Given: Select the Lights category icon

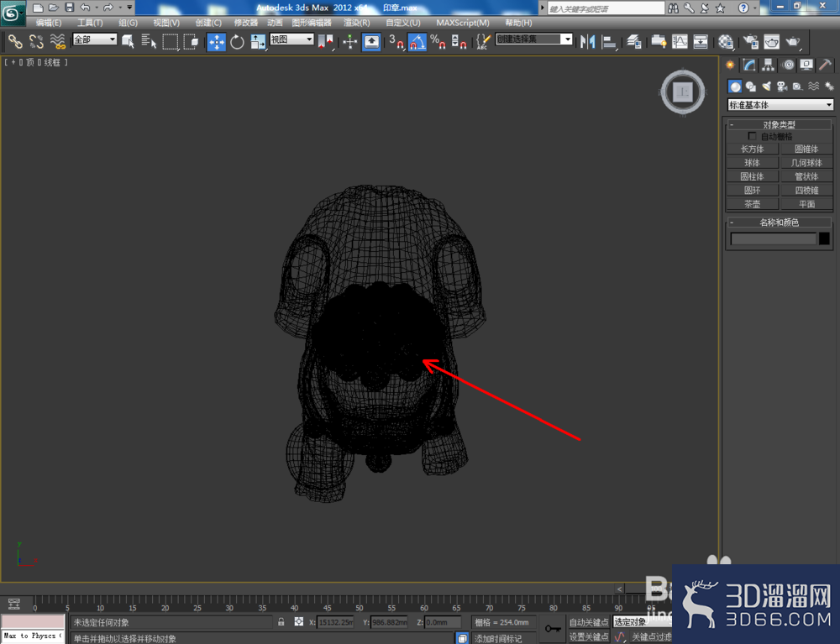Looking at the screenshot, I should point(767,86).
